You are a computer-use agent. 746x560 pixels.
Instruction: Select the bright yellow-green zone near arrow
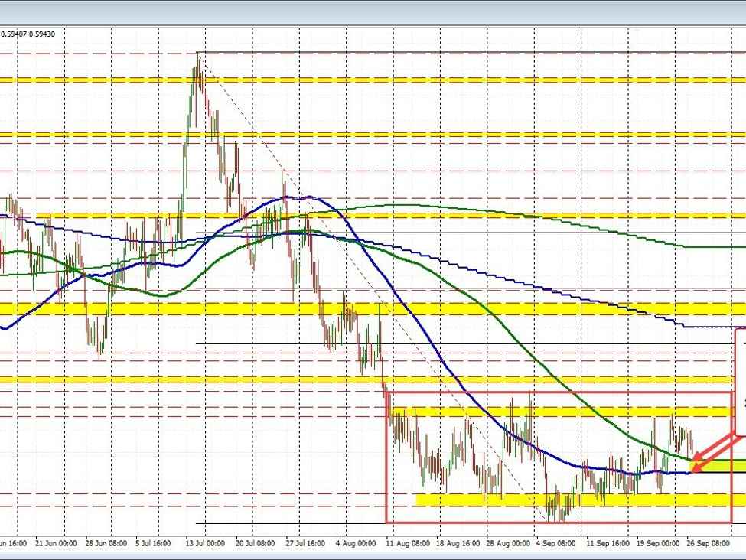[723, 464]
